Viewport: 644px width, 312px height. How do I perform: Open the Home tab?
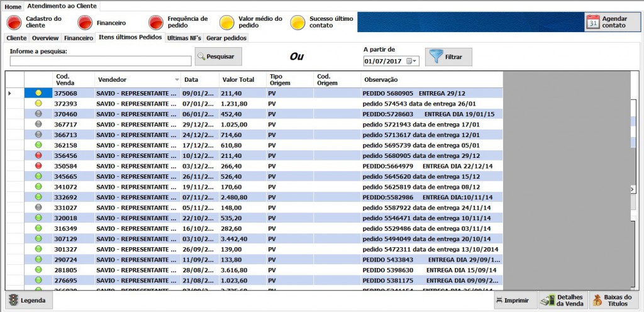[x=13, y=6]
